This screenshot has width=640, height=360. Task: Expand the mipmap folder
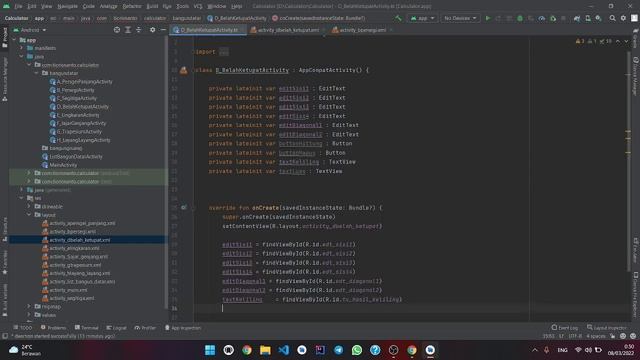click(29, 307)
